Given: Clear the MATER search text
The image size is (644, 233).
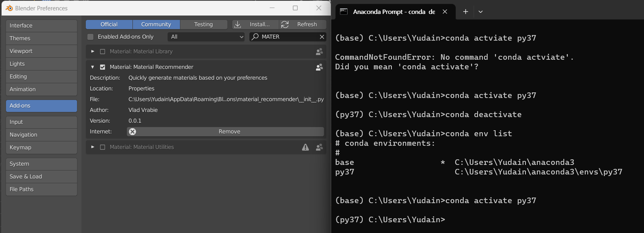Looking at the screenshot, I should (322, 37).
